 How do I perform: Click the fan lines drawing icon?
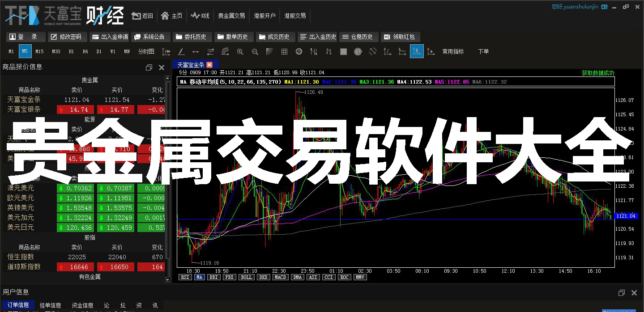269,51
